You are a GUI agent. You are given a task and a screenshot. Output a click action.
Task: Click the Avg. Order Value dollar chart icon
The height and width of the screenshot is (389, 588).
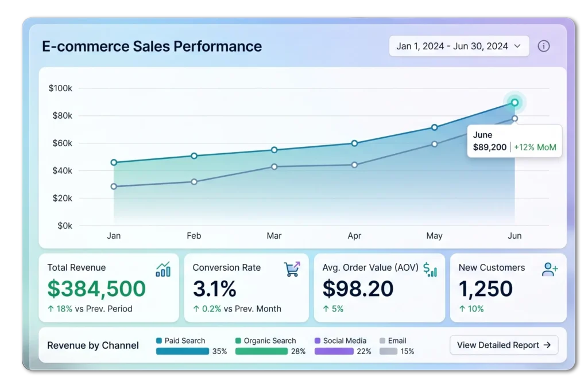pyautogui.click(x=430, y=270)
